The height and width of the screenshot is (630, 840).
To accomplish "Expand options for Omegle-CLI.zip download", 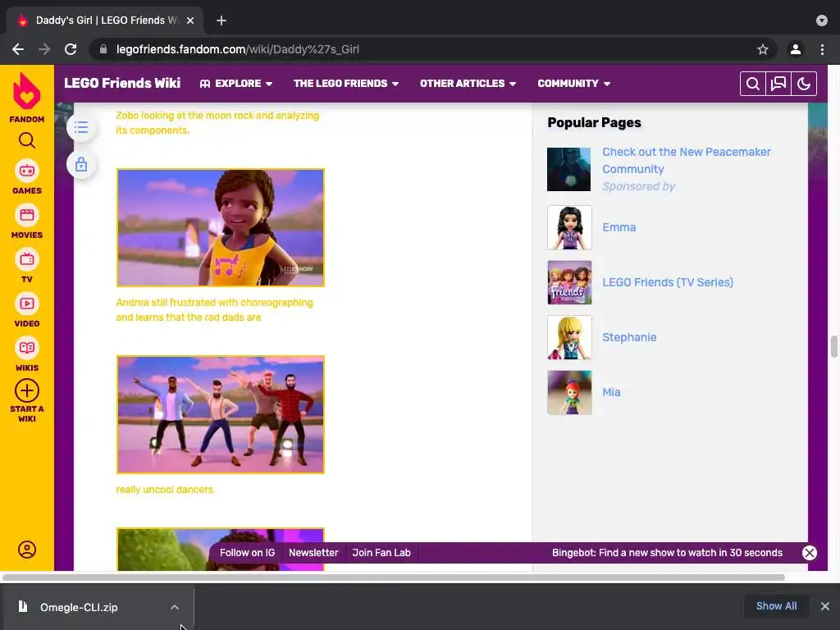I will point(175,607).
